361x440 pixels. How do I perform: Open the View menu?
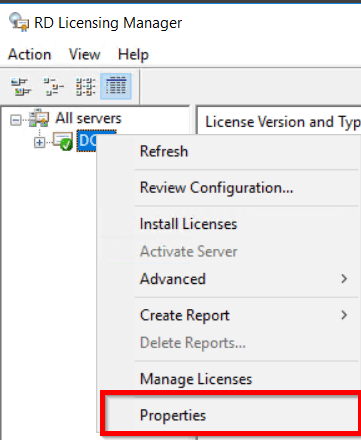(84, 54)
